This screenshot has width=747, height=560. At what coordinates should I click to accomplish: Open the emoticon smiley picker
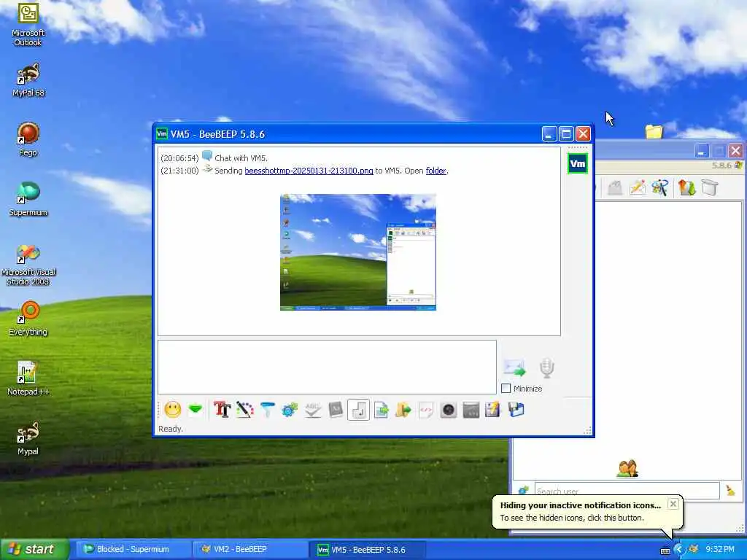pyautogui.click(x=173, y=410)
